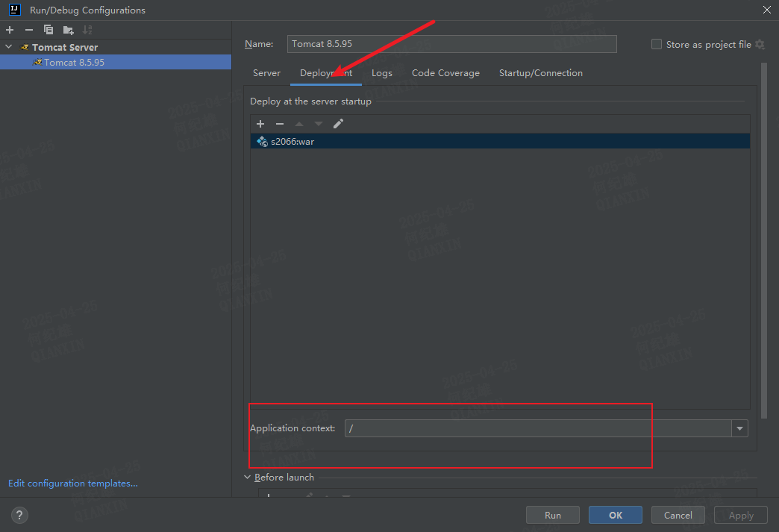Confirm the dialog with OK
The width and height of the screenshot is (779, 532).
point(615,515)
